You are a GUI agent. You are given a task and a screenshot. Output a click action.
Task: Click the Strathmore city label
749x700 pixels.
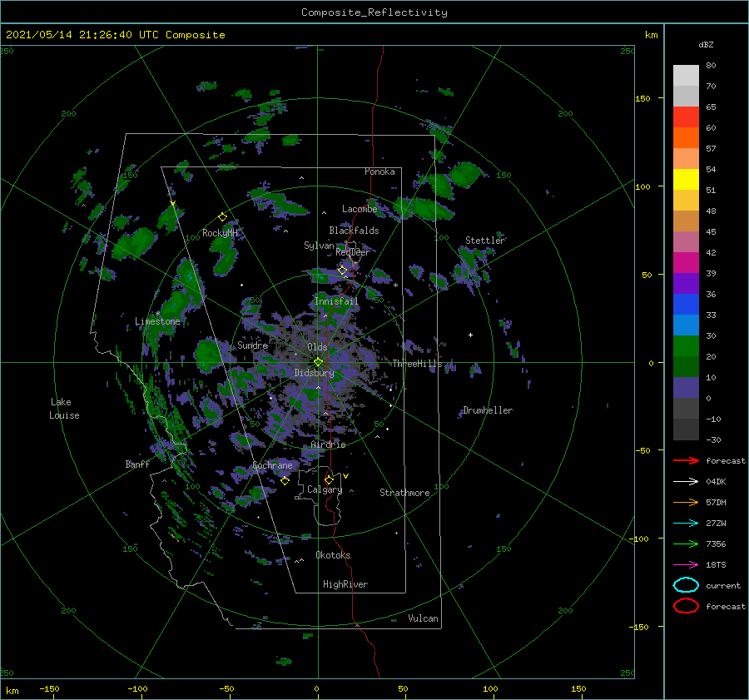pos(404,493)
